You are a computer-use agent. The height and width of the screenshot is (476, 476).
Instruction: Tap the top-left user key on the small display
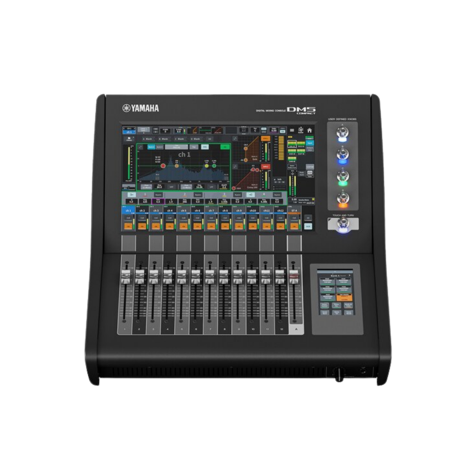[327, 281]
